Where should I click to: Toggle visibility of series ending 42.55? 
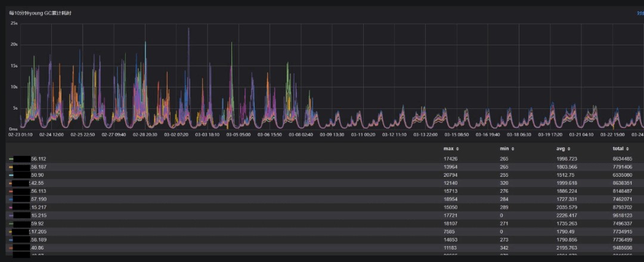38,183
